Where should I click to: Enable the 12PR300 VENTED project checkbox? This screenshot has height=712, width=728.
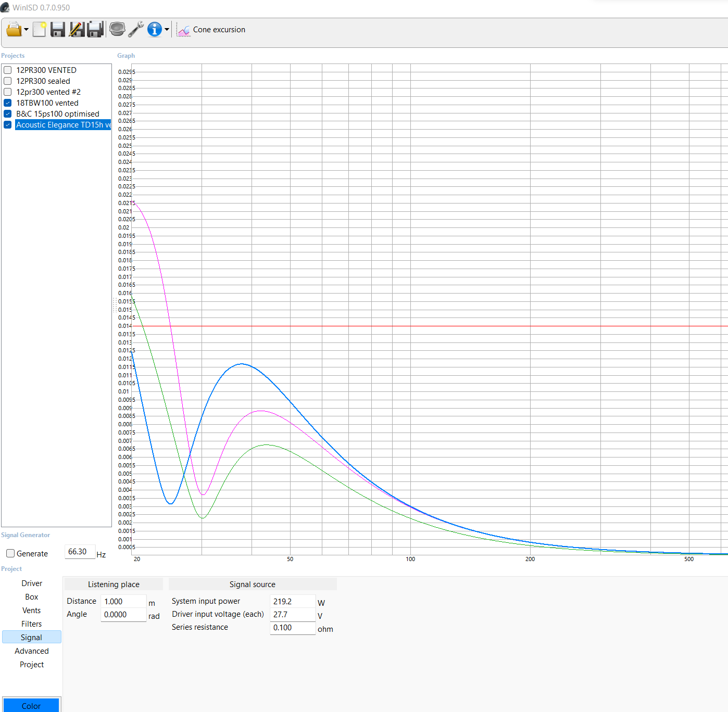8,70
